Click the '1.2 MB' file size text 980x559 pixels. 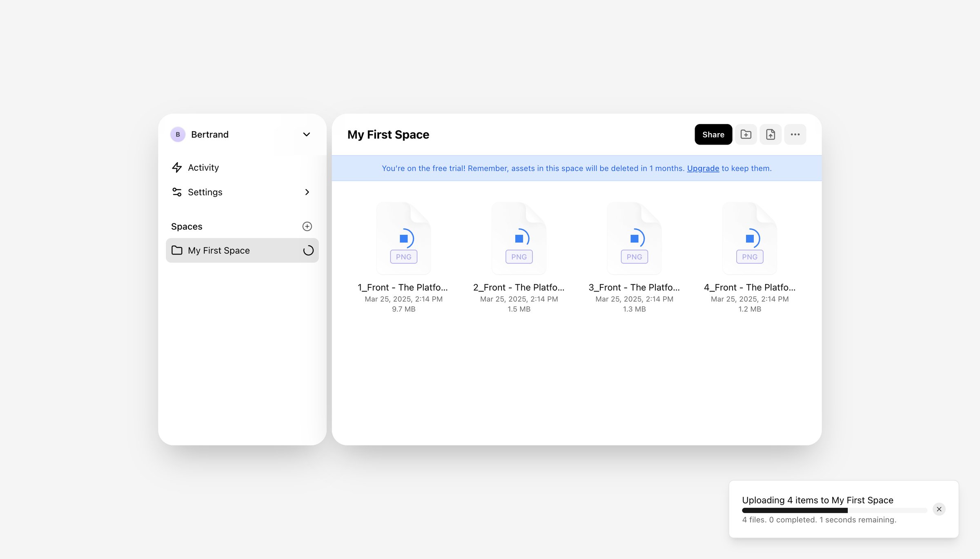750,309
